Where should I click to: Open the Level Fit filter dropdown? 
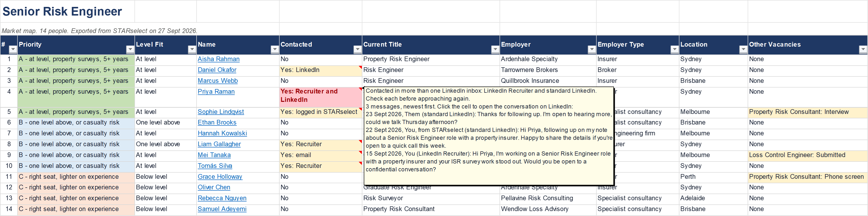coord(192,50)
